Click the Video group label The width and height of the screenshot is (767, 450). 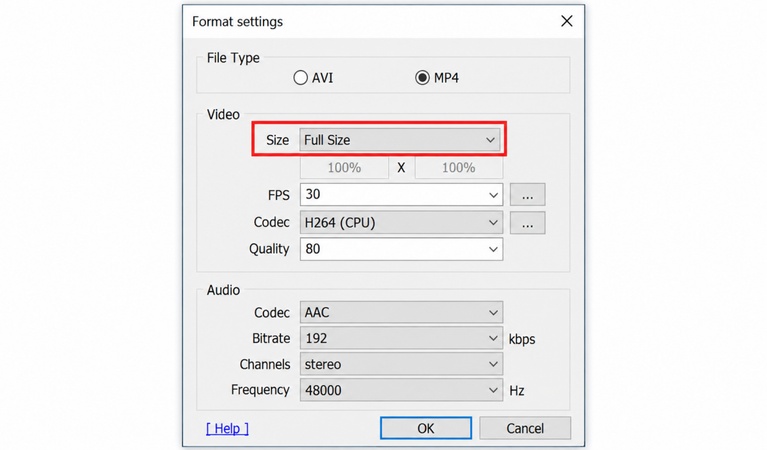[x=223, y=114]
